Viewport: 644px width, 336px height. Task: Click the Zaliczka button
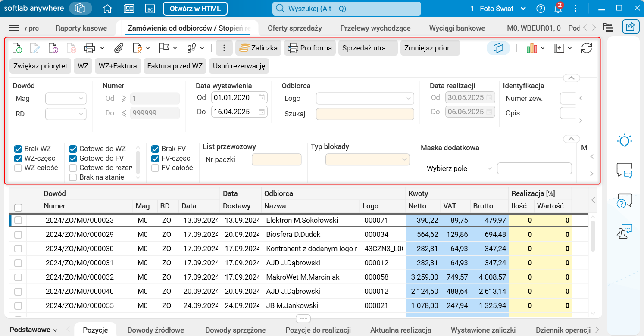pos(259,48)
